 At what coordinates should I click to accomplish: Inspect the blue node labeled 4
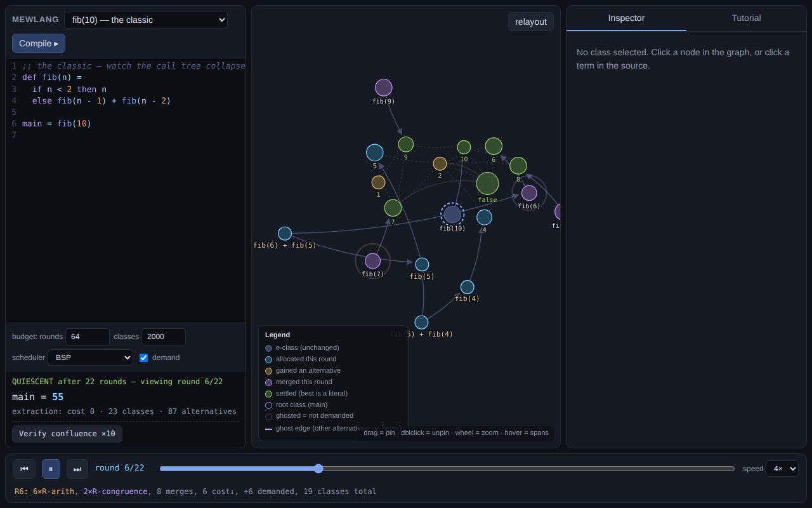485,218
